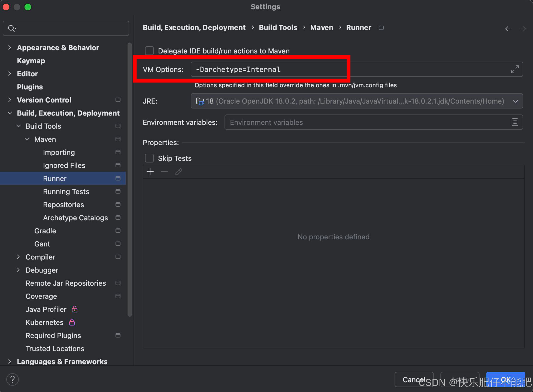Open the Running Tests settings page

click(x=66, y=191)
